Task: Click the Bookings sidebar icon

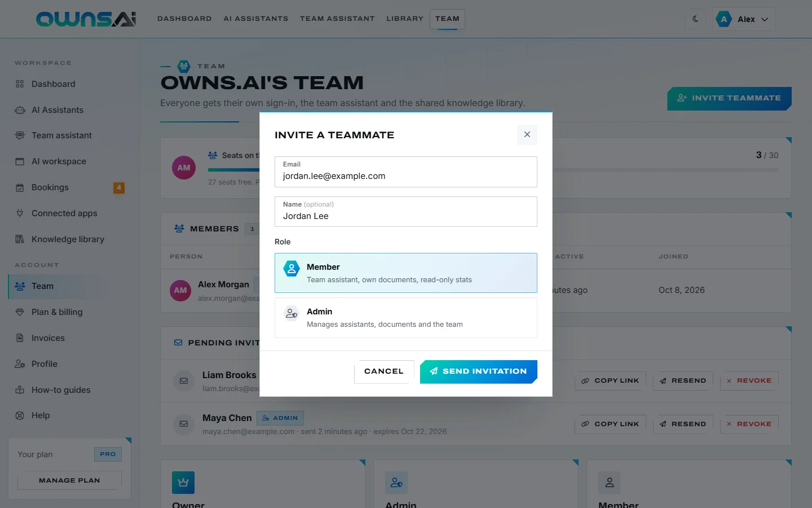Action: (20, 187)
